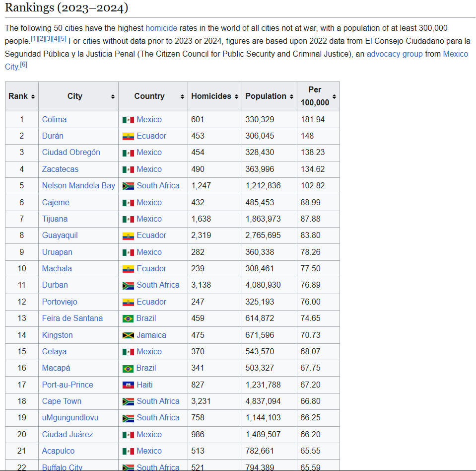Image resolution: width=476 pixels, height=471 pixels.
Task: Open the homicide link in intro paragraph
Action: (161, 28)
